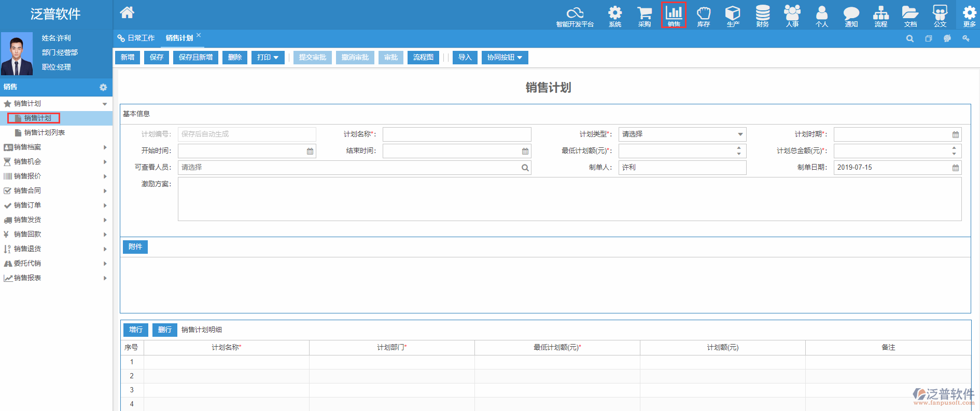Increase 最低计划额 using the stepper arrow
The height and width of the screenshot is (411, 980).
pyautogui.click(x=739, y=148)
